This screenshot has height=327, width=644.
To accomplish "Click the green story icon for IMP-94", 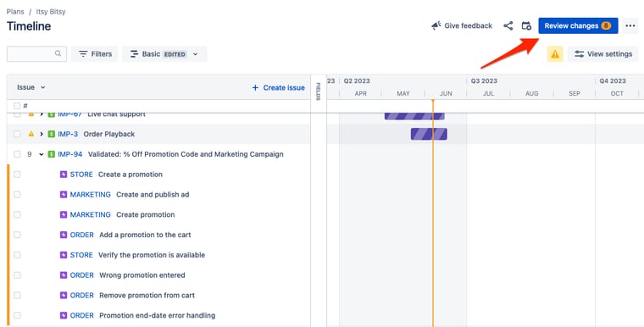I will click(x=52, y=154).
